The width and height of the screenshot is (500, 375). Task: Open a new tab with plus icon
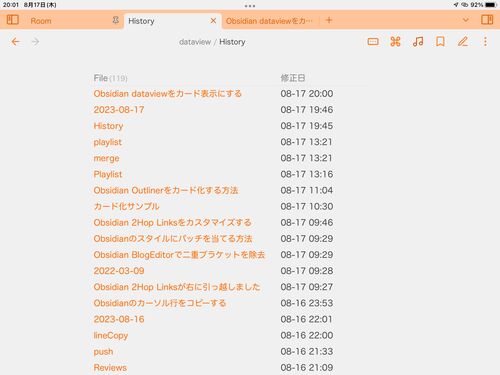(329, 20)
